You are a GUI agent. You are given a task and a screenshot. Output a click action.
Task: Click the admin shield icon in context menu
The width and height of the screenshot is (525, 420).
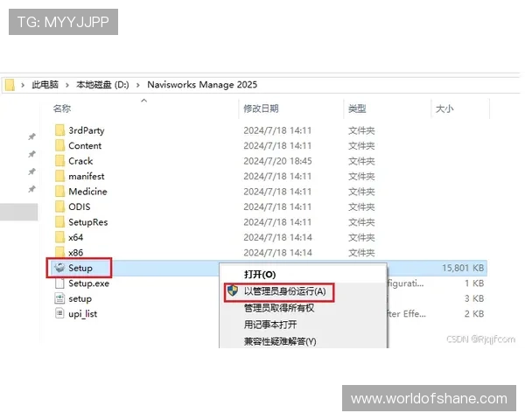pos(233,290)
